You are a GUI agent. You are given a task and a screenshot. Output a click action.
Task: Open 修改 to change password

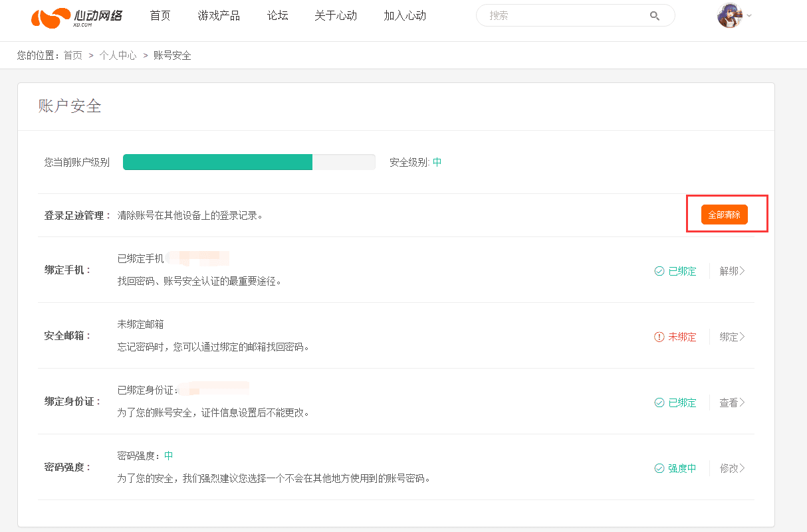732,468
